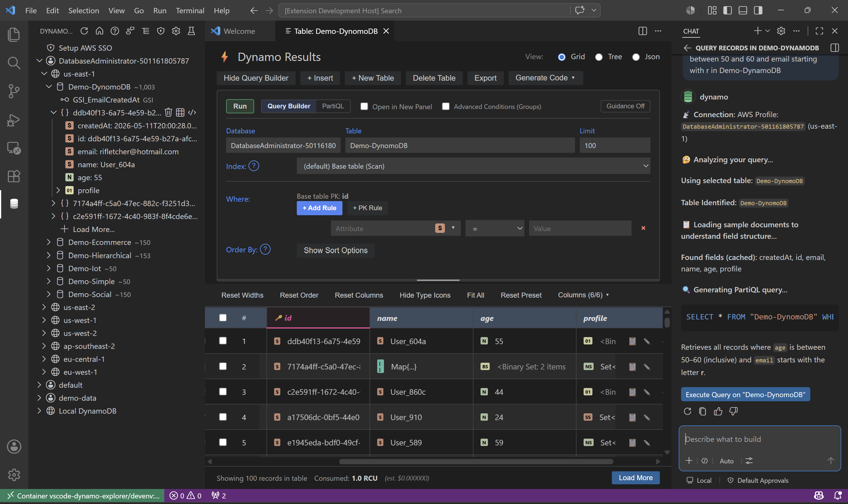Open the Go menu
The width and height of the screenshot is (848, 504).
point(139,11)
